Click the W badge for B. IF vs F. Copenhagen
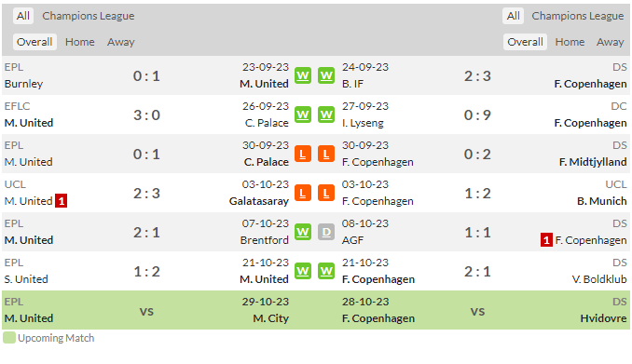Screen dimensions: 632x364 pyautogui.click(x=326, y=75)
